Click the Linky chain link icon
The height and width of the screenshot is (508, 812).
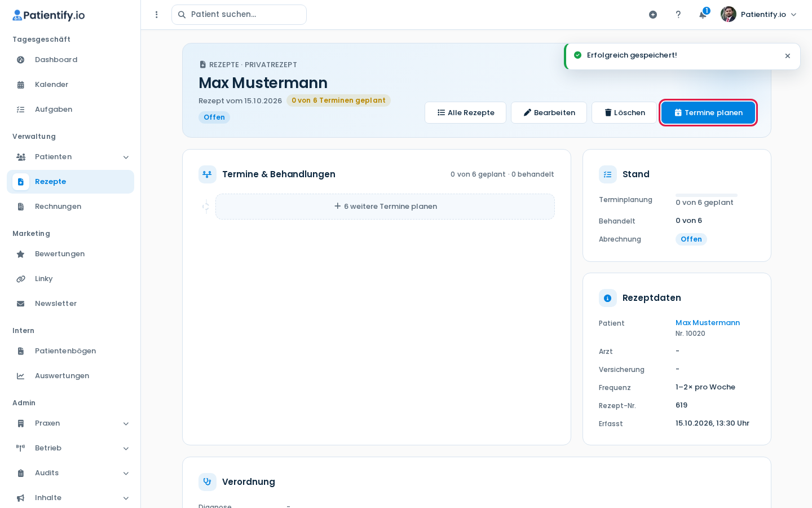pyautogui.click(x=21, y=279)
